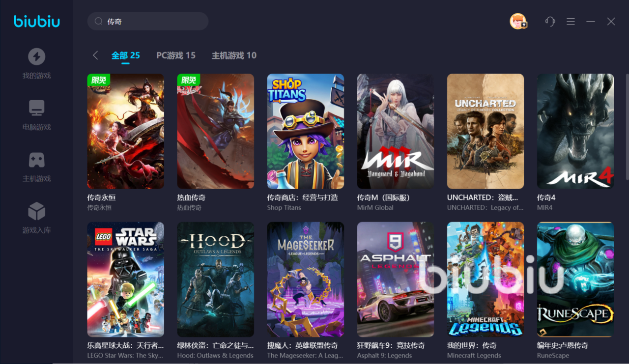This screenshot has height=364, width=629.
Task: Select the Minecraft Legends cover
Action: tap(486, 280)
